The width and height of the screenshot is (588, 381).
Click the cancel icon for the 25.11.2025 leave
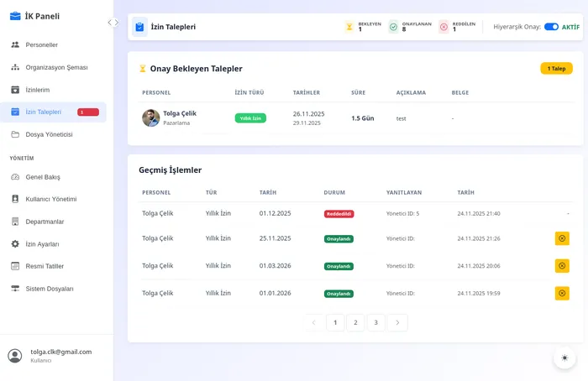562,238
